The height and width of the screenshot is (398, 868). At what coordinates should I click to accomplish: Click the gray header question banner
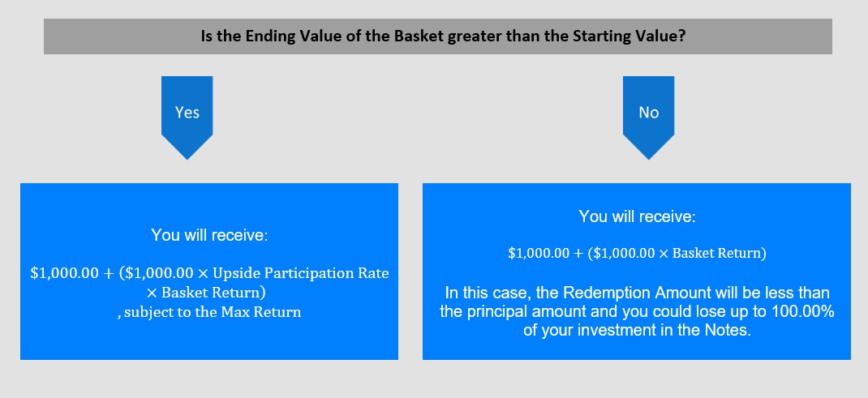(438, 36)
